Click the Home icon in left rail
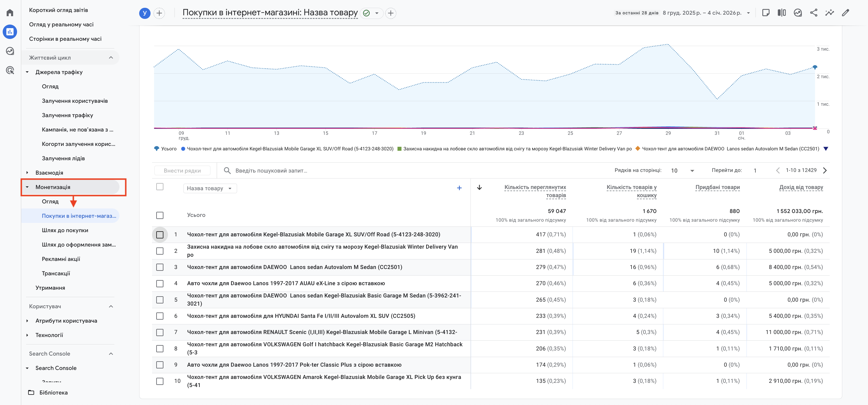 (x=10, y=13)
